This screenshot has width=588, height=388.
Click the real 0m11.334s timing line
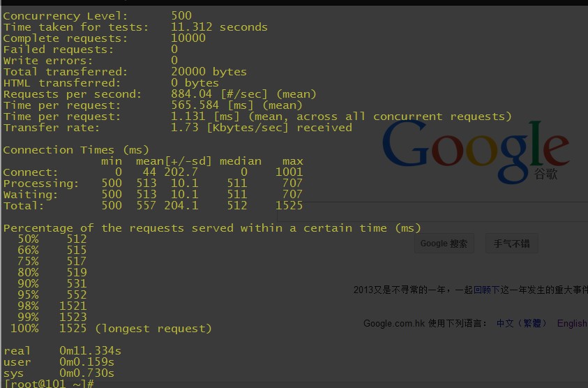(x=62, y=351)
